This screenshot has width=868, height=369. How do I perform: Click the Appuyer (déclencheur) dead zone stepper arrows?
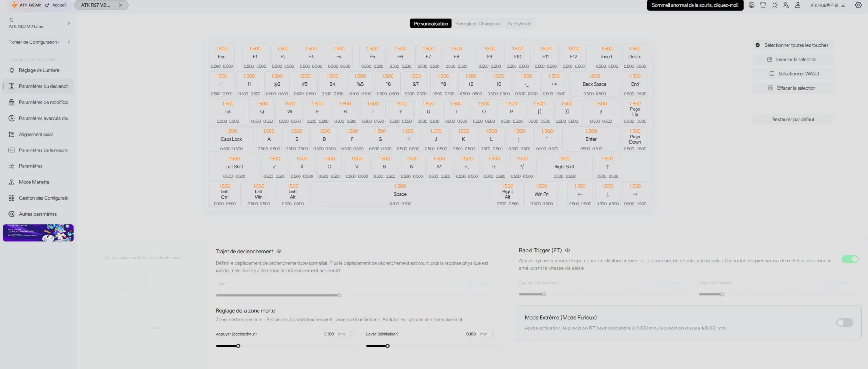tap(351, 334)
